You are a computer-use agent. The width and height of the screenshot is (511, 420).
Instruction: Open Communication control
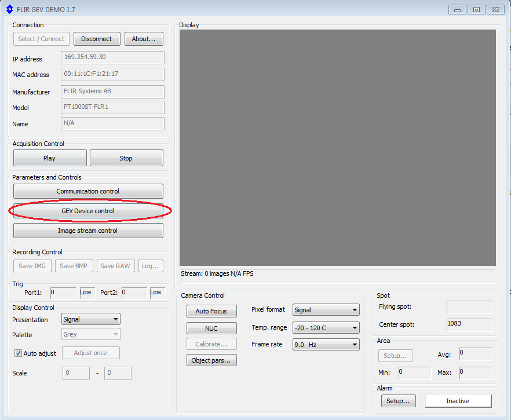click(x=88, y=191)
